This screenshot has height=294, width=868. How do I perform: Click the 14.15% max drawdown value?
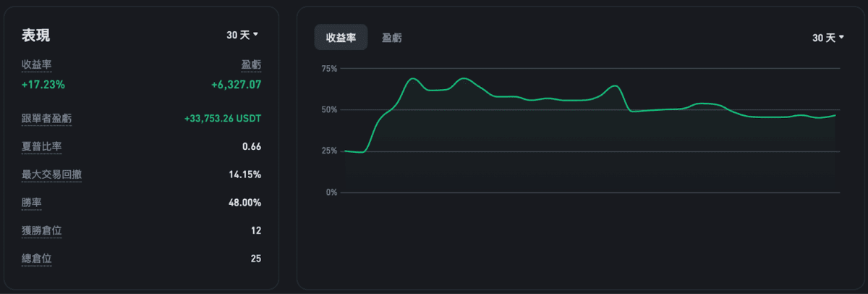(x=244, y=175)
